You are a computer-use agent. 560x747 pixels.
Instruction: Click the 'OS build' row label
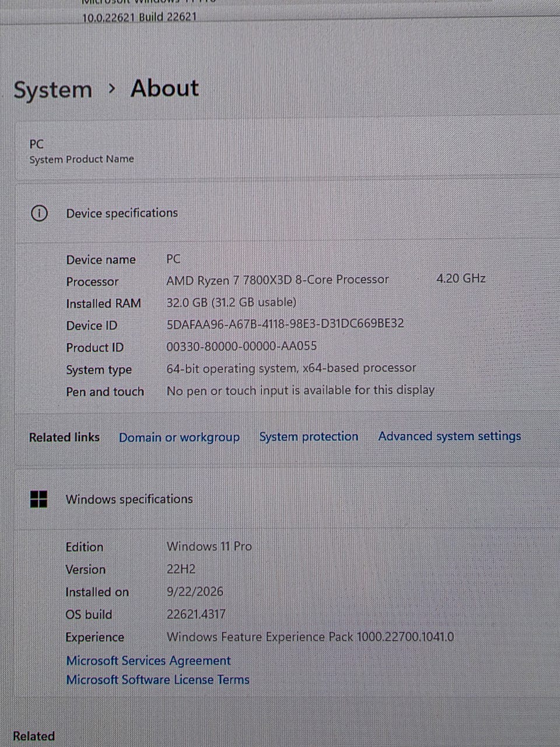coord(89,615)
